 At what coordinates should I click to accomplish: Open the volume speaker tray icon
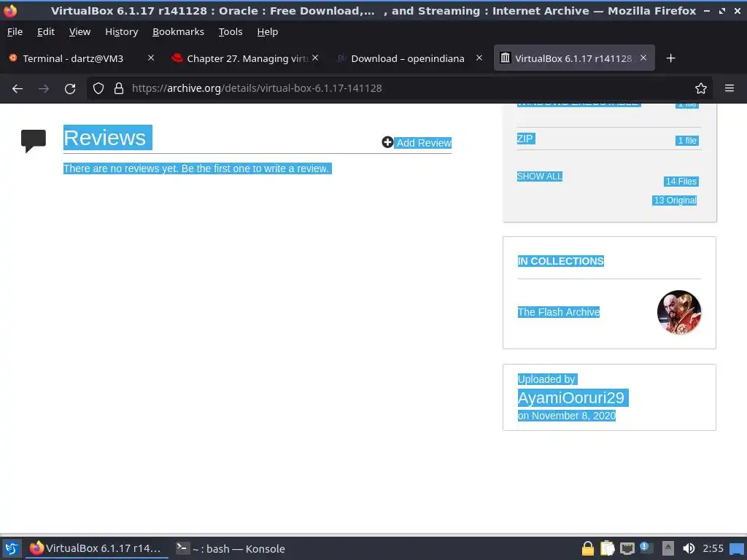coord(689,548)
